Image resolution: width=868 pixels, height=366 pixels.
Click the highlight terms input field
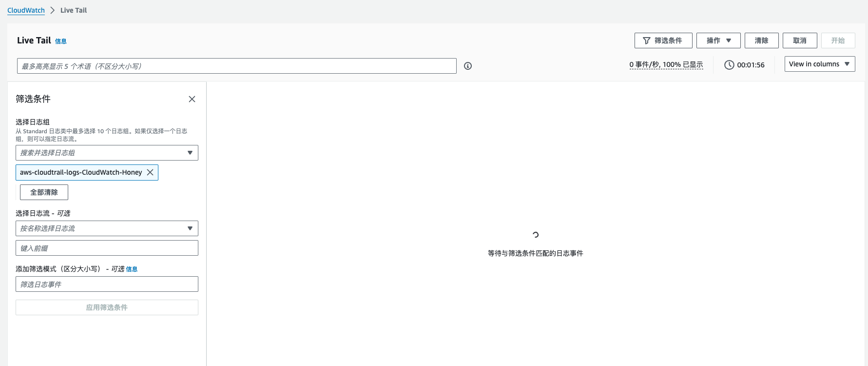236,66
